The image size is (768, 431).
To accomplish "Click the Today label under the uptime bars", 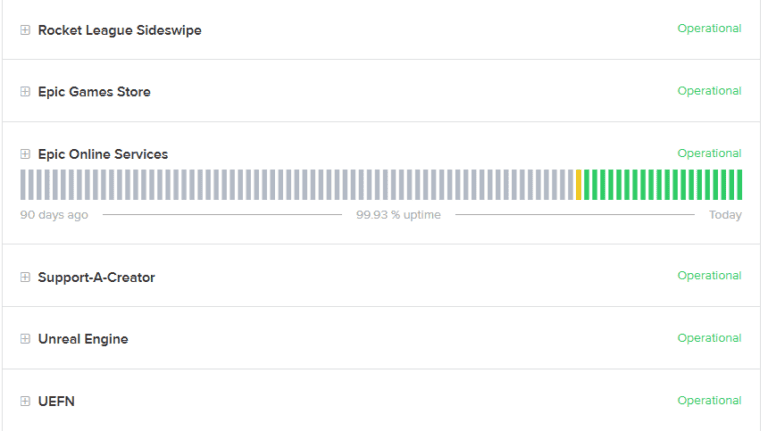I will (x=725, y=215).
